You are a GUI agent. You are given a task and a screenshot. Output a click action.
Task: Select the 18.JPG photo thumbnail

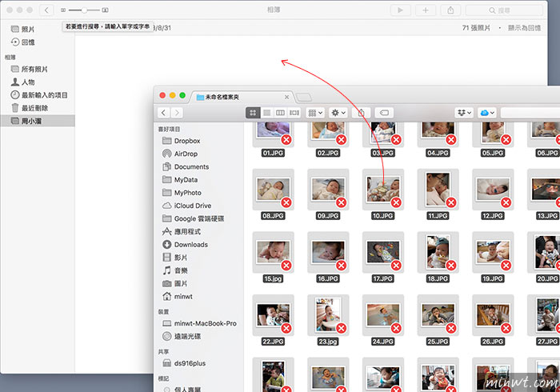438,253
